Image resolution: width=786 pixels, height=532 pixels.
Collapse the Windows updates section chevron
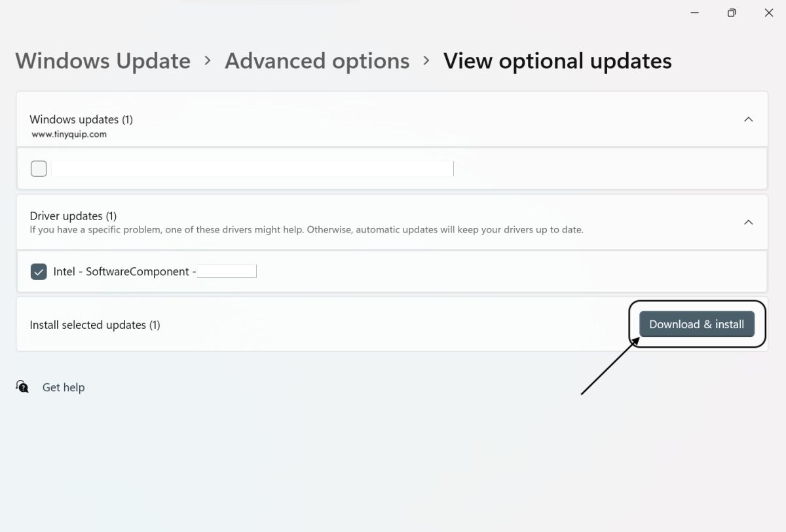coord(749,119)
